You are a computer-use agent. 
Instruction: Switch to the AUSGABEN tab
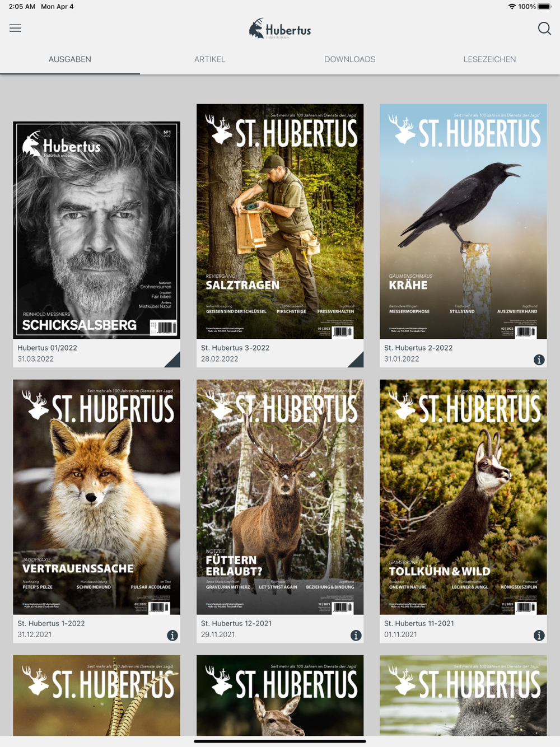pyautogui.click(x=70, y=59)
